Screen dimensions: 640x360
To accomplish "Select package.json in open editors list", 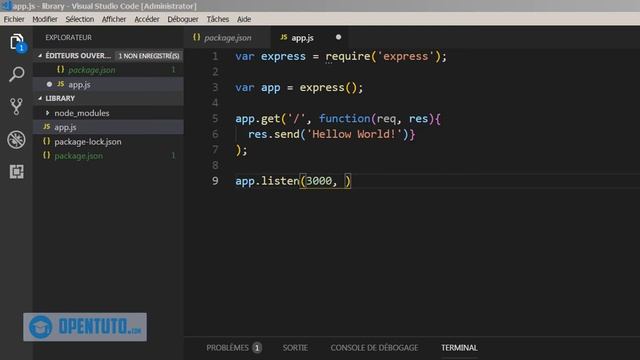I will [108, 70].
